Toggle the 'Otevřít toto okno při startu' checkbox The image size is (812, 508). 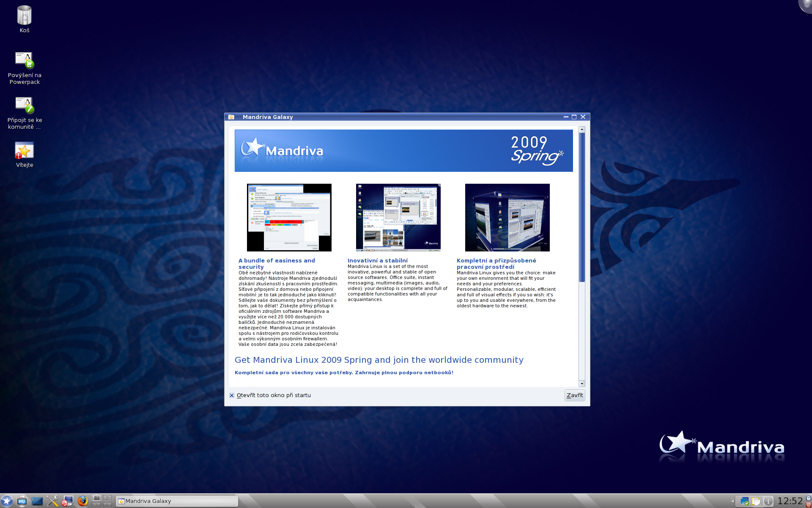(232, 395)
